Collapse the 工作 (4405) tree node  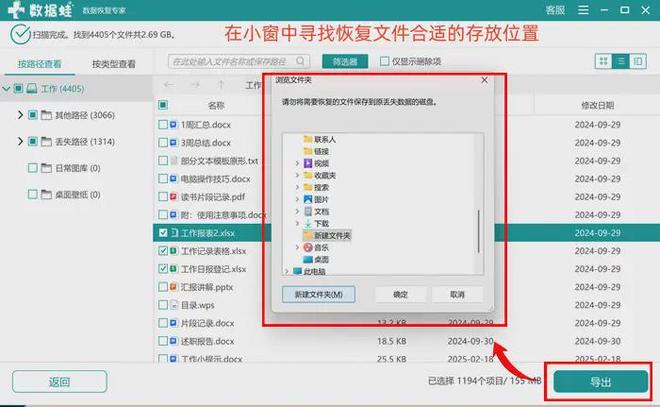pyautogui.click(x=6, y=89)
